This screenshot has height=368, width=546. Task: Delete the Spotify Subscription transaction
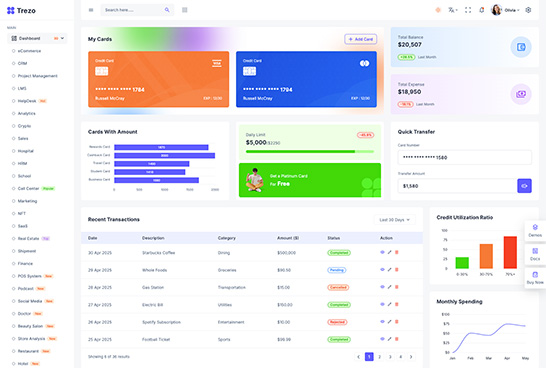[x=397, y=322]
